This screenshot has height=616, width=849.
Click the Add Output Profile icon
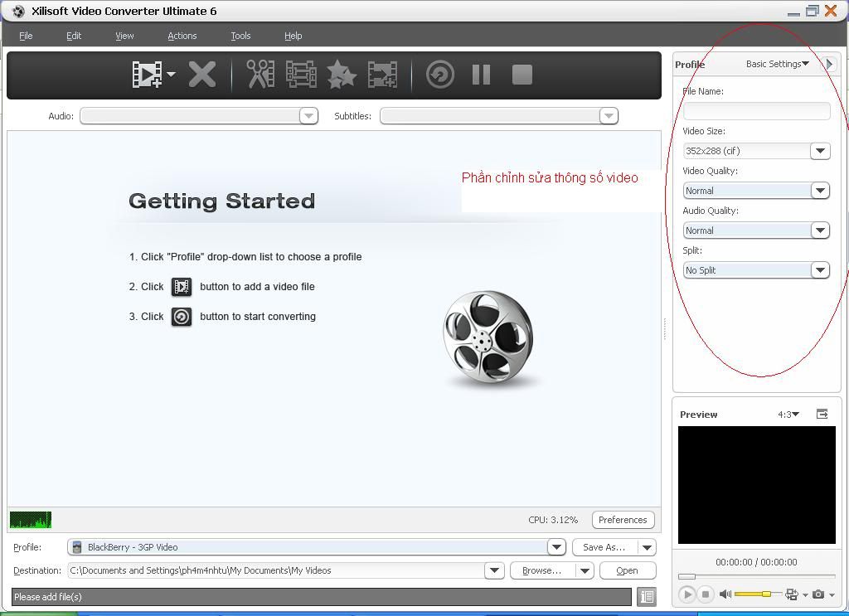click(x=382, y=74)
